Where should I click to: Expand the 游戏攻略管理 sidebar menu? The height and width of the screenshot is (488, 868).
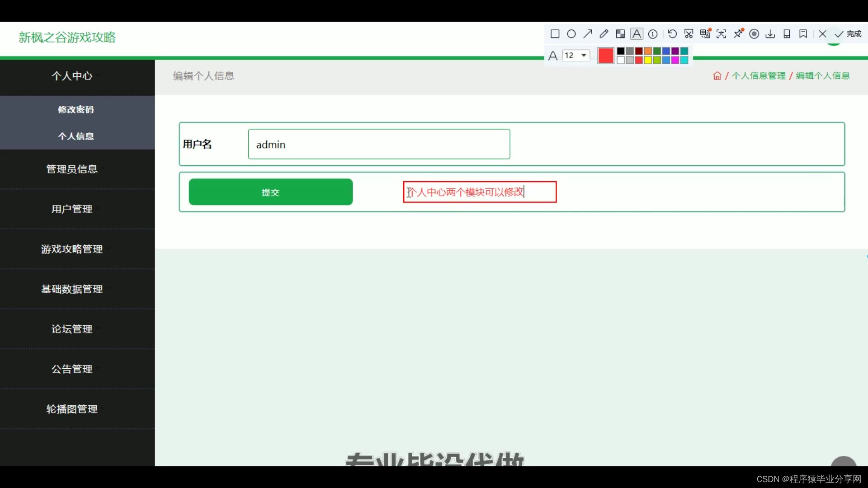click(x=72, y=249)
